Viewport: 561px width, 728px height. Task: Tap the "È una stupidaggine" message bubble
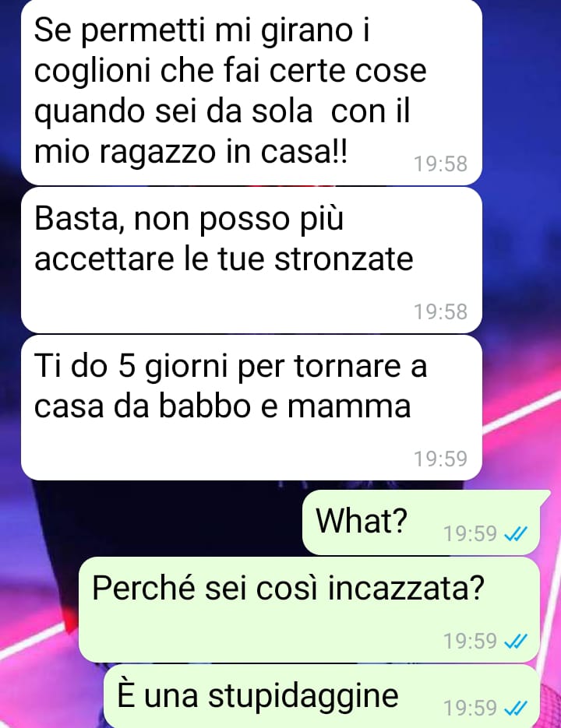321,696
